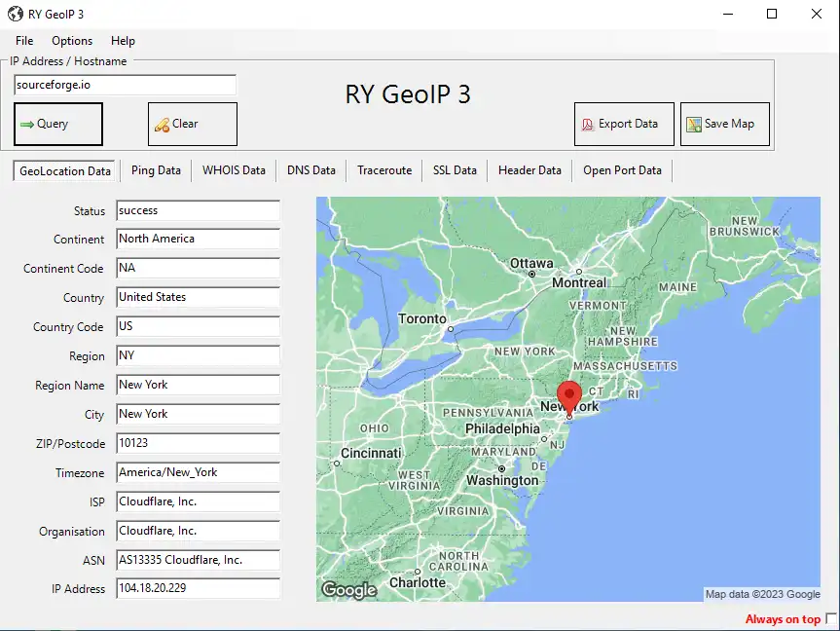Viewport: 840px width, 631px height.
Task: Close the RY GeoIP 3 window
Action: [x=816, y=14]
